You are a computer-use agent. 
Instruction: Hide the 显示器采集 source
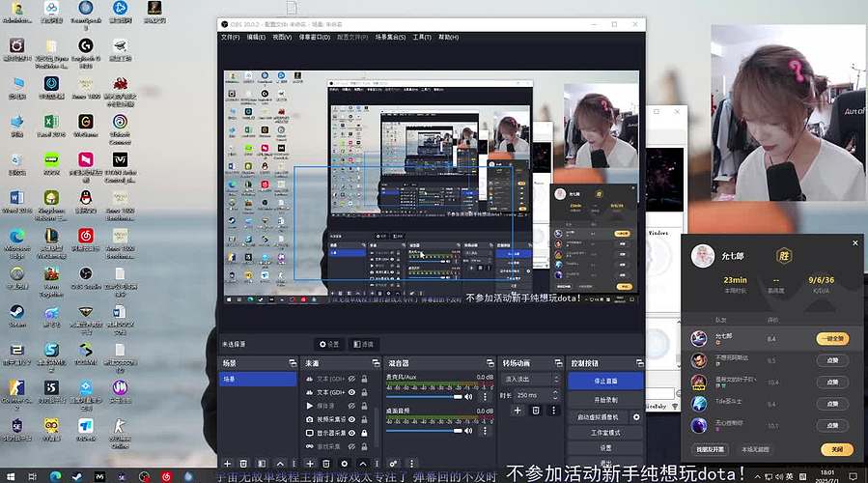pos(351,433)
